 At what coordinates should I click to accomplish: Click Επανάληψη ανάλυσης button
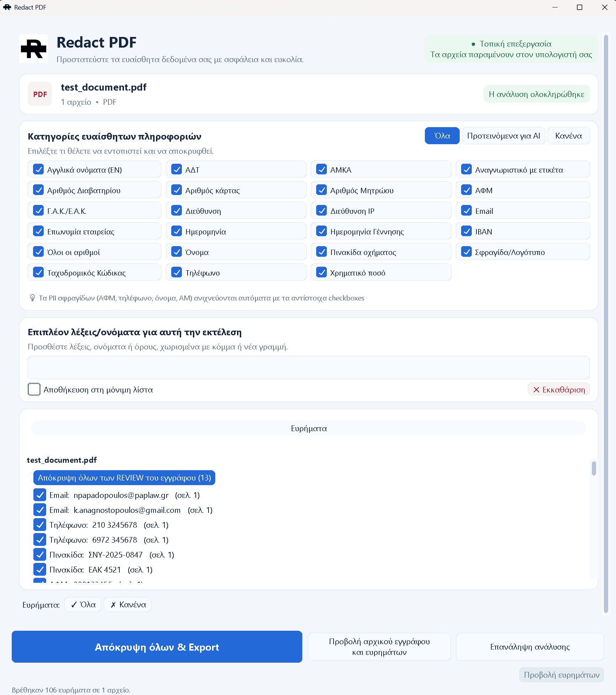pos(530,647)
